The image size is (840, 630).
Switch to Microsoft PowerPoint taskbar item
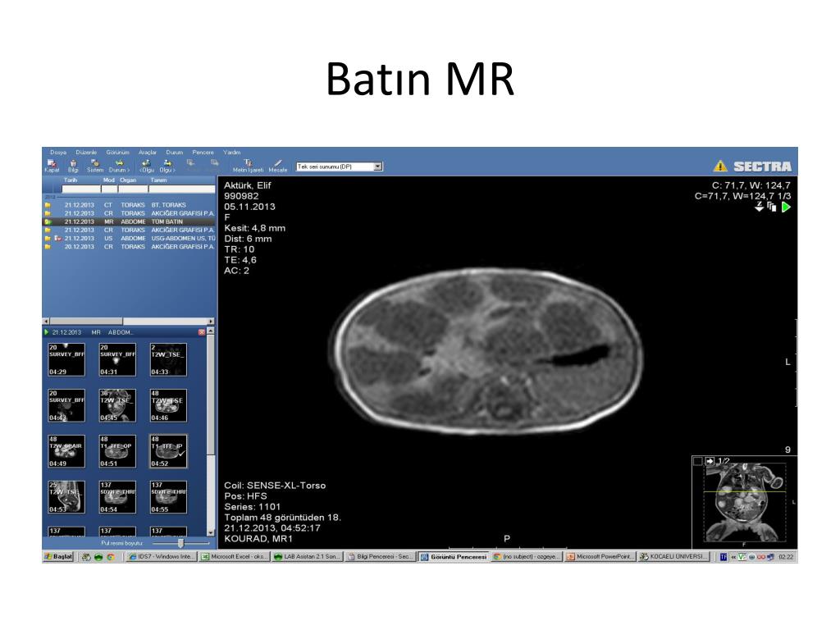(600, 557)
